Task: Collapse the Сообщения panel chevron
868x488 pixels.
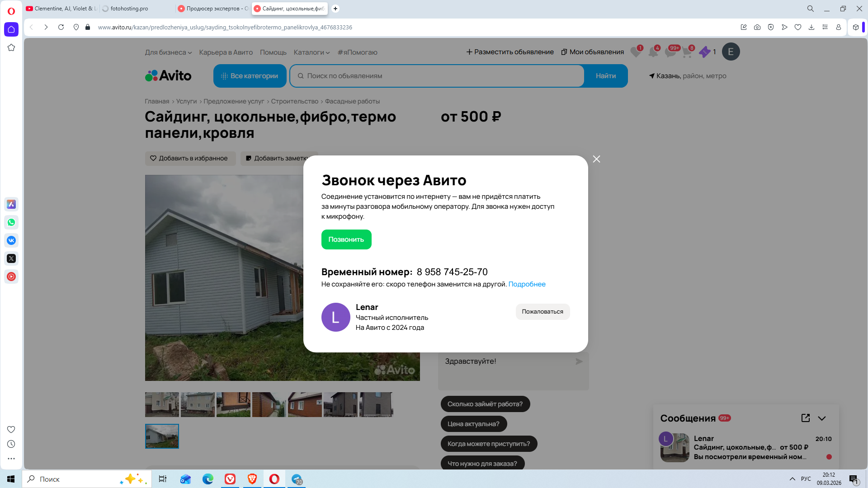Action: [x=822, y=418]
